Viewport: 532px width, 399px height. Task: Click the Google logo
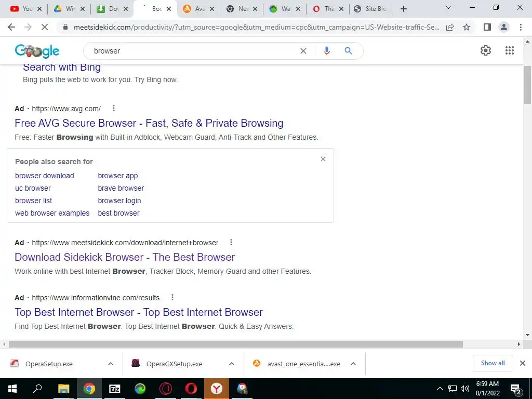pos(37,51)
